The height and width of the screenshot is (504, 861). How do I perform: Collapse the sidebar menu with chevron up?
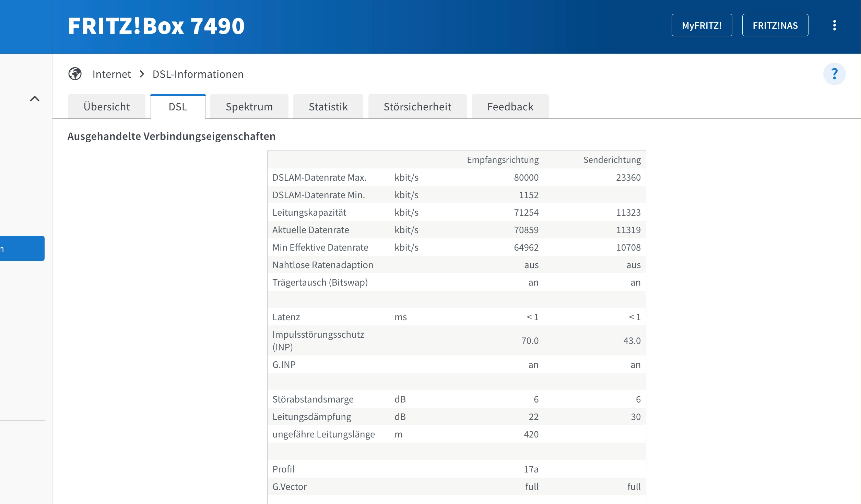tap(35, 99)
